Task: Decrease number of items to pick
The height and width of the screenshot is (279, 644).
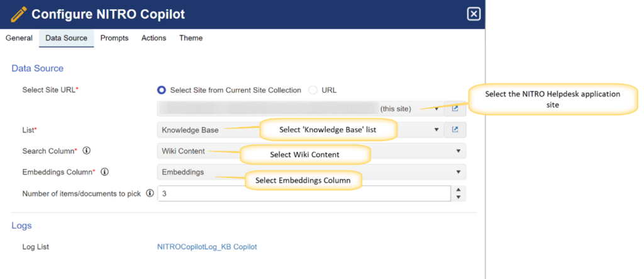Action: 458,197
